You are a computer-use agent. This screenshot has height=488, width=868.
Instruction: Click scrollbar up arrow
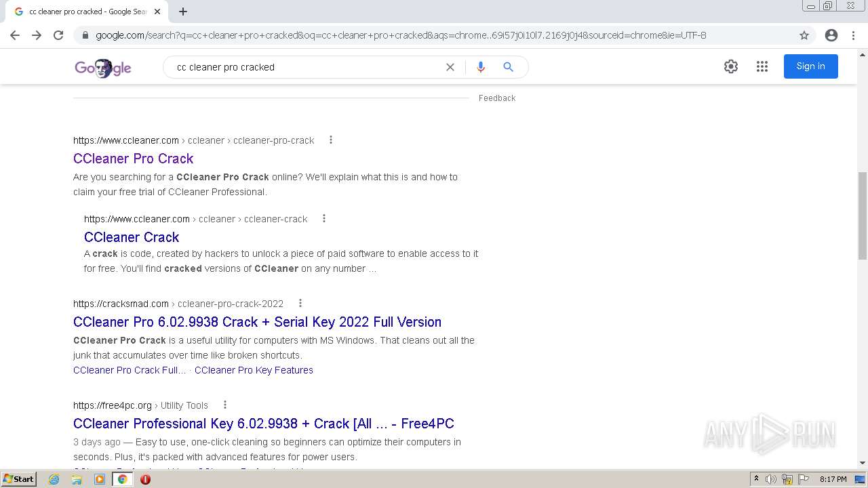[x=863, y=55]
